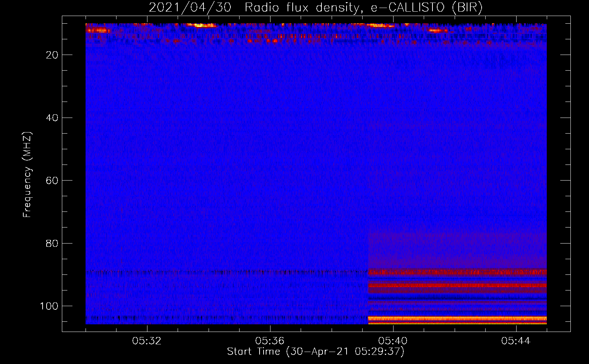Click the 05:44 time tick label

516,341
